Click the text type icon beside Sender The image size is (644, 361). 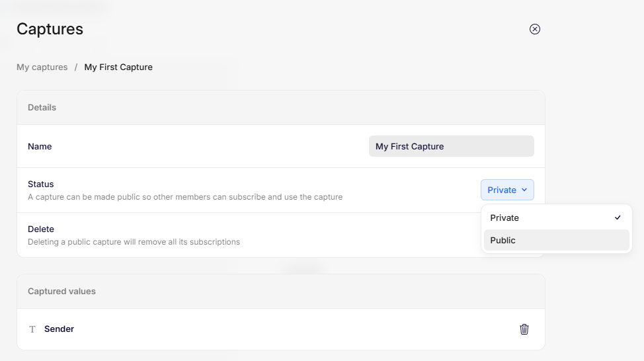pos(32,329)
